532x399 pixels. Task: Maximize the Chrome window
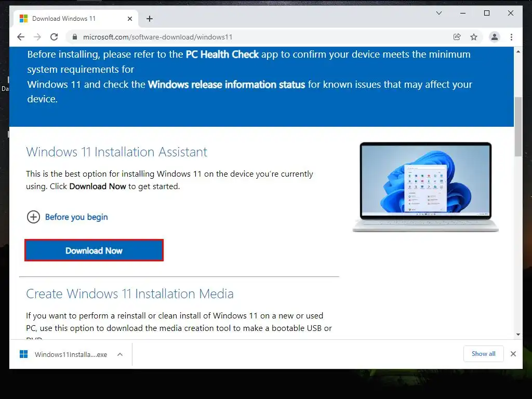tap(486, 13)
